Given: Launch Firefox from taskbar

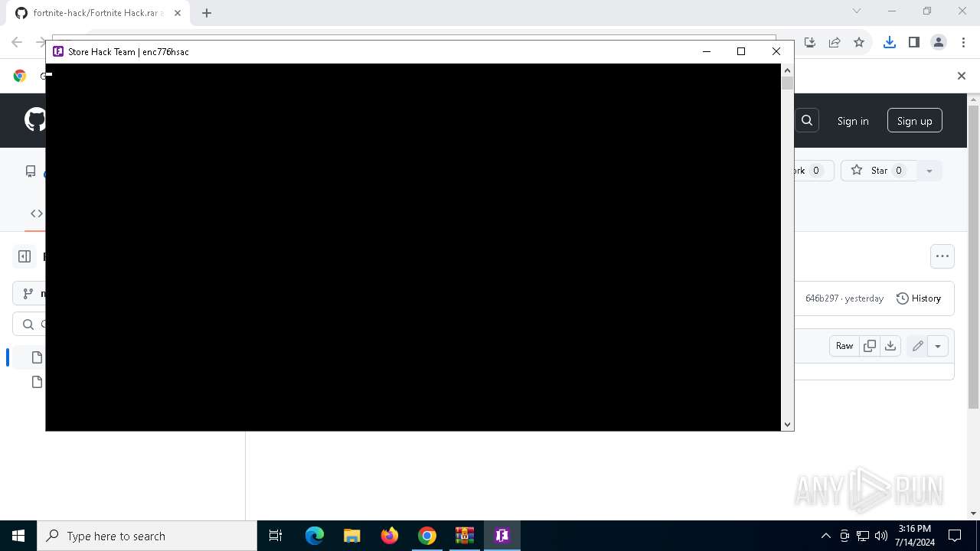Looking at the screenshot, I should click(390, 536).
